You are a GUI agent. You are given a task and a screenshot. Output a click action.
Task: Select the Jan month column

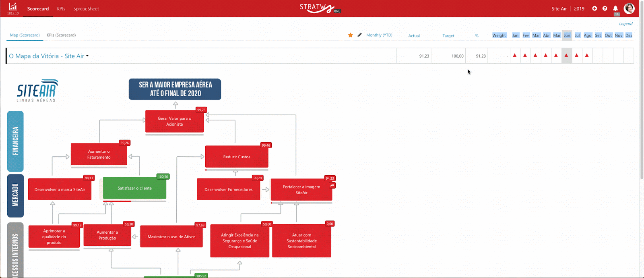tap(515, 35)
